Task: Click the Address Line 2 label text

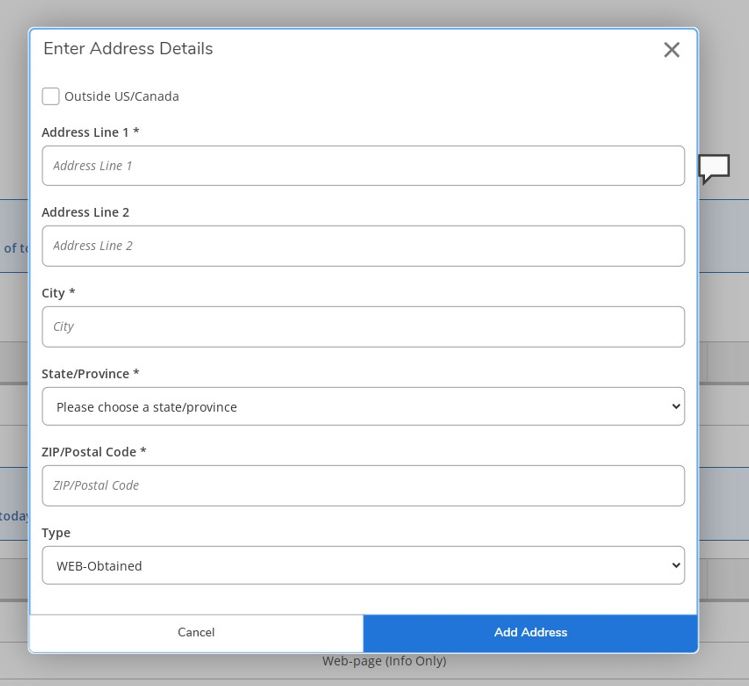Action: (x=86, y=212)
